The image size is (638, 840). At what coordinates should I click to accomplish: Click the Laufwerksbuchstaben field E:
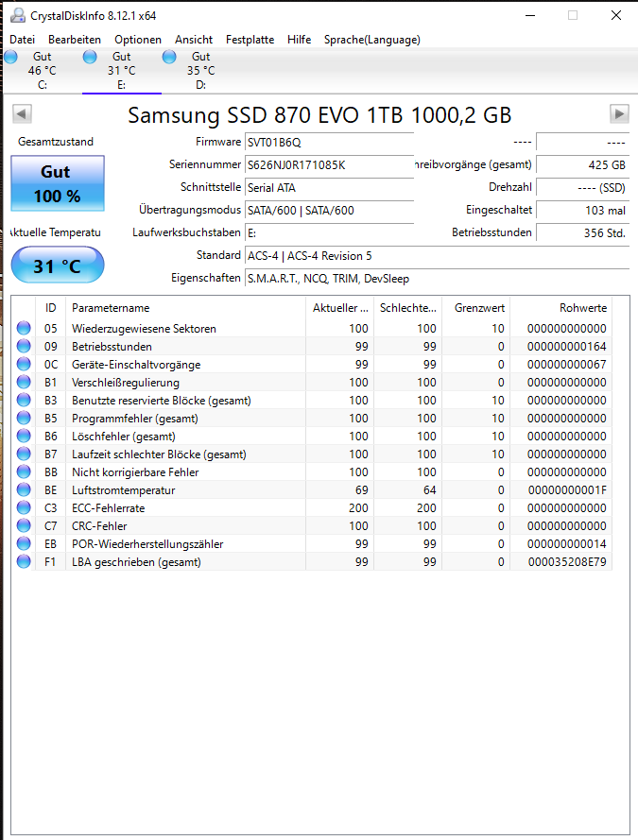[330, 233]
